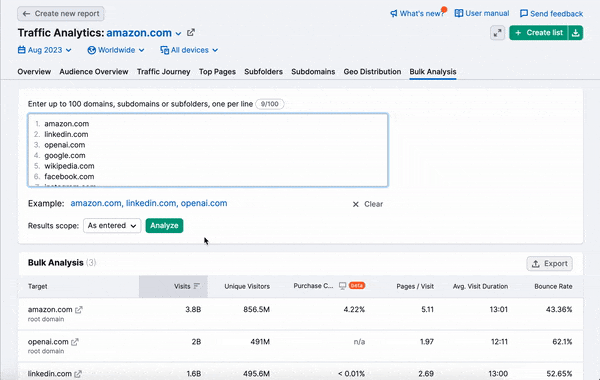Click the 491M unique visitors value

(x=260, y=342)
